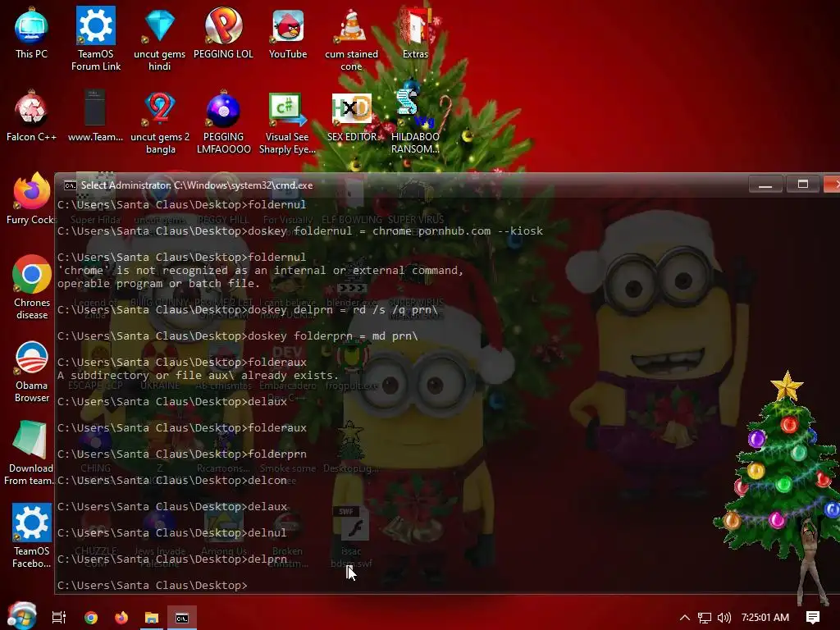Click the uncut gems 2 bangla icon
This screenshot has width=840, height=630.
tap(160, 123)
